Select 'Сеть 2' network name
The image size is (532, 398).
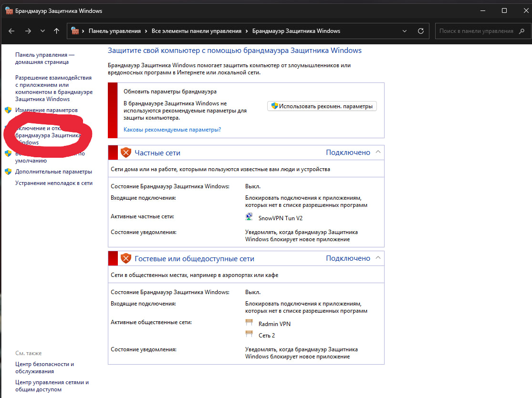(x=266, y=335)
